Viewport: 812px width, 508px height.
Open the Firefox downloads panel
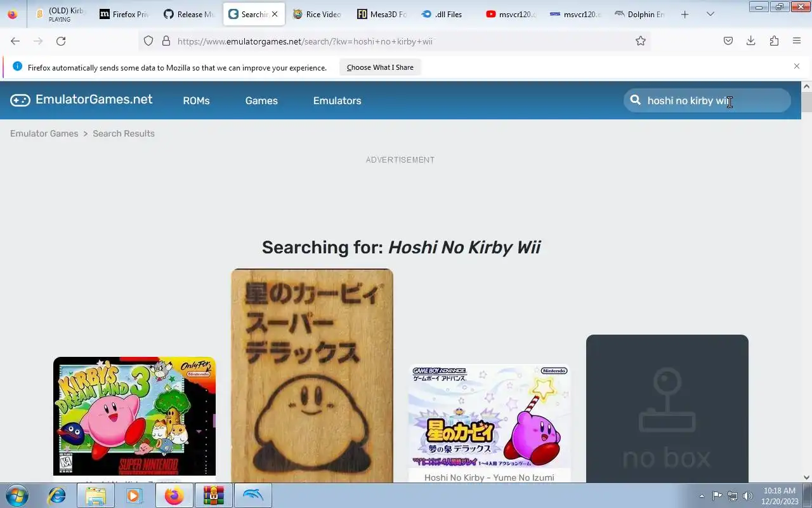[751, 41]
